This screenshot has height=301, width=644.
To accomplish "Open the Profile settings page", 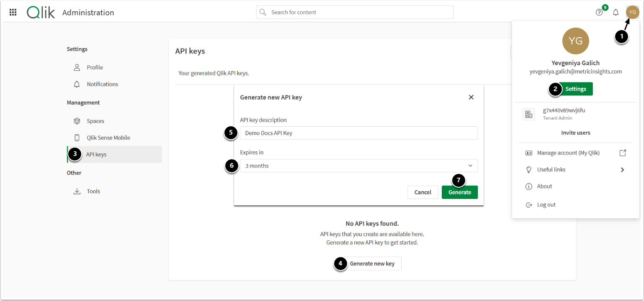I will pos(95,67).
